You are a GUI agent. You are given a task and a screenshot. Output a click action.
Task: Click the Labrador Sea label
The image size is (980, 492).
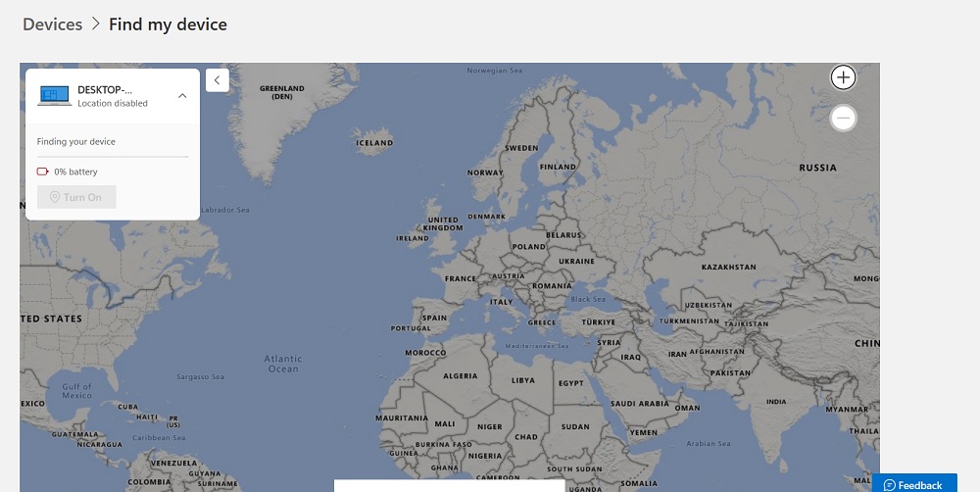[x=225, y=210]
